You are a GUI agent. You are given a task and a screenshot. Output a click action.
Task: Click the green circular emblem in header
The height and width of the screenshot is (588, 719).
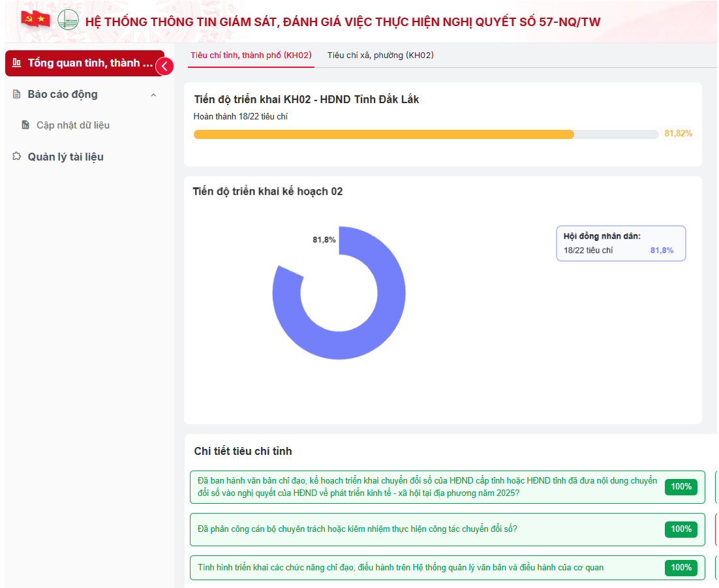tap(68, 20)
